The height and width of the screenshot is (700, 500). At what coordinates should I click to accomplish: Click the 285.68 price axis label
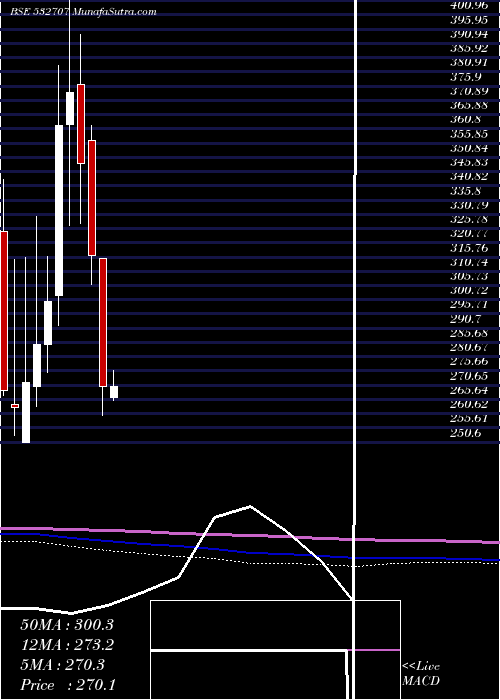(x=470, y=333)
